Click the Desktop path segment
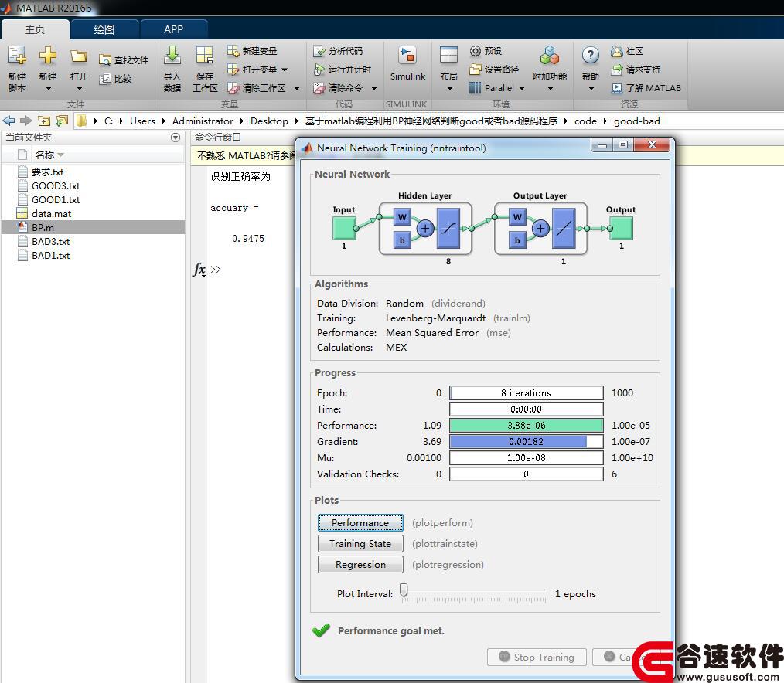Viewport: 784px width, 683px height. (x=269, y=121)
